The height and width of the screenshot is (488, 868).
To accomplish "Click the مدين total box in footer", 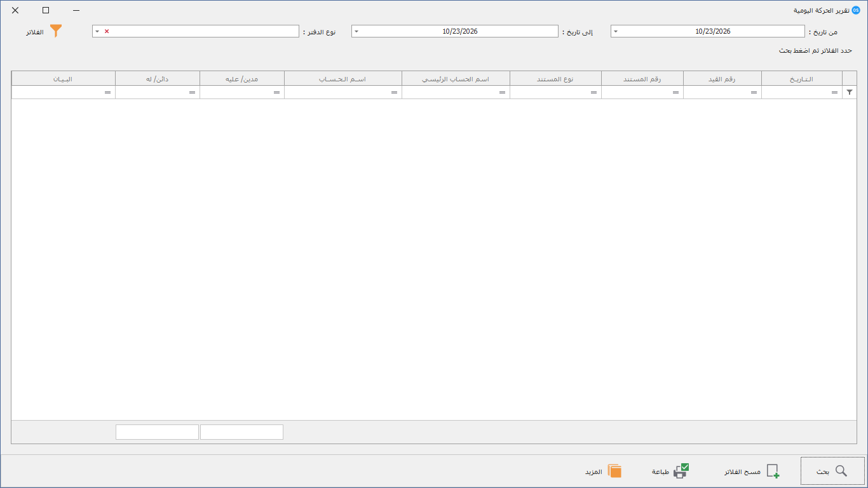I will (x=241, y=432).
